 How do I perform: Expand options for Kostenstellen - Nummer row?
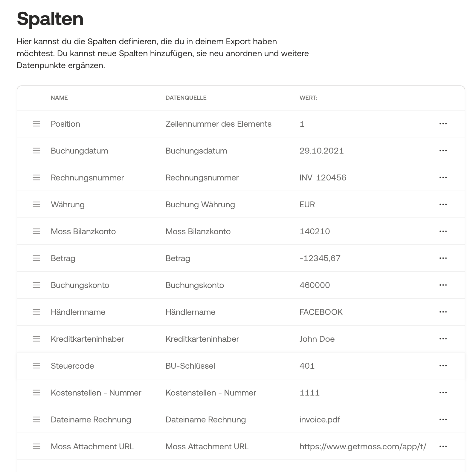(443, 393)
